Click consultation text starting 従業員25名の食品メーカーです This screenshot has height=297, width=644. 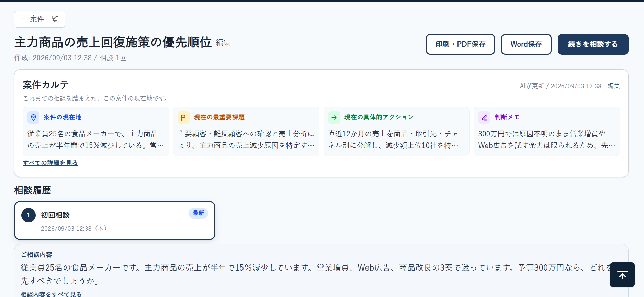click(x=316, y=274)
